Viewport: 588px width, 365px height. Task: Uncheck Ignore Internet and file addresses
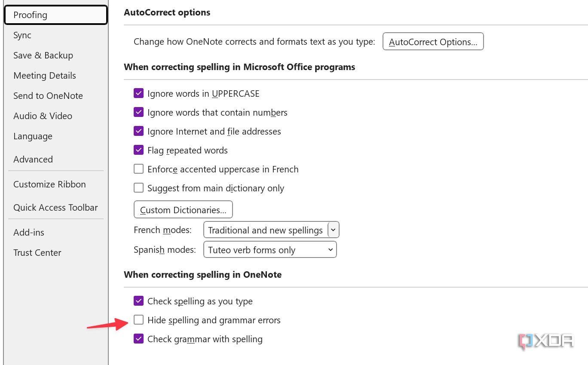click(x=138, y=131)
